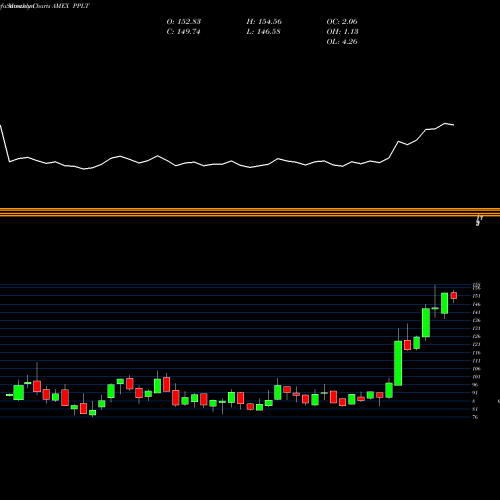The height and width of the screenshot is (500, 500).
Task: Click the 76 price axis label
Action: pyautogui.click(x=475, y=417)
